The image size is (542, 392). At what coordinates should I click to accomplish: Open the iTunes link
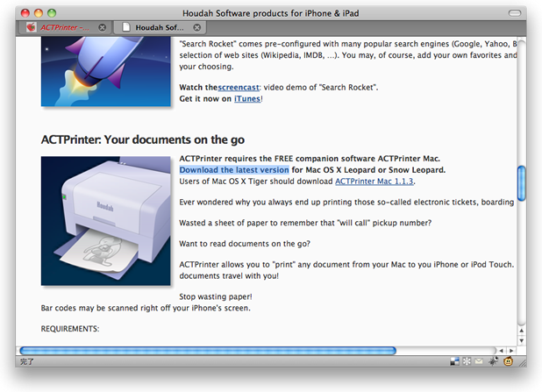coord(247,99)
